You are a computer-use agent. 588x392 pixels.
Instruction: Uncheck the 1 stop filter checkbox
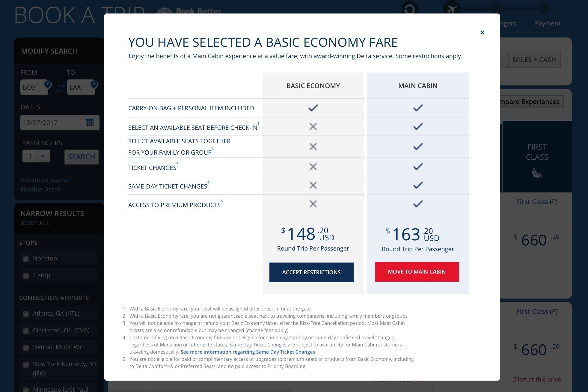tap(26, 276)
